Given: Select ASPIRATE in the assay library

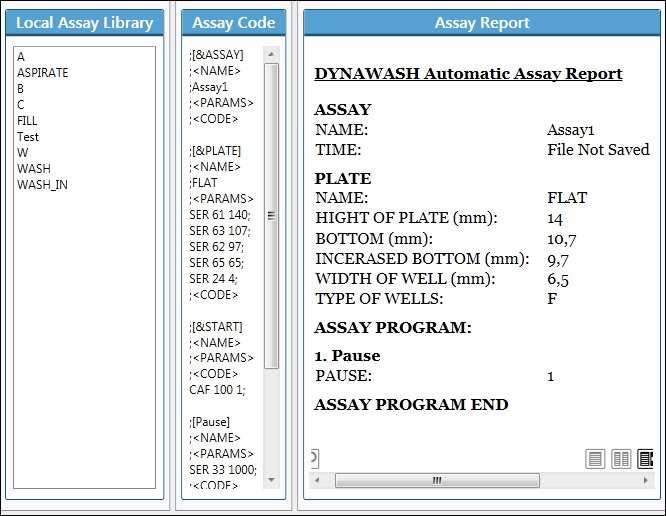Looking at the screenshot, I should tap(42, 73).
